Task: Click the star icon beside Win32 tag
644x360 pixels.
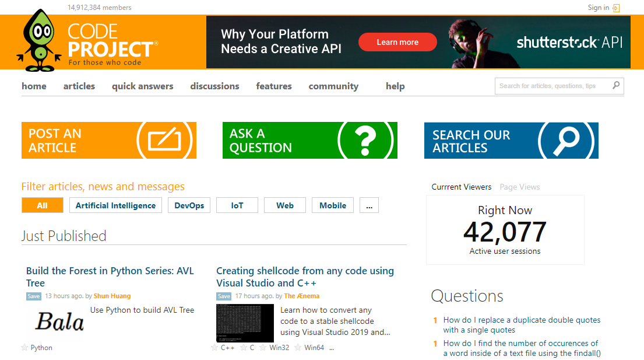Action: 263,348
